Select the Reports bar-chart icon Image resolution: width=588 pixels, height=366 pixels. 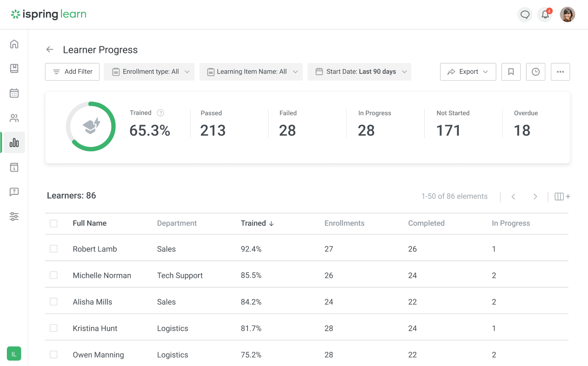(14, 142)
